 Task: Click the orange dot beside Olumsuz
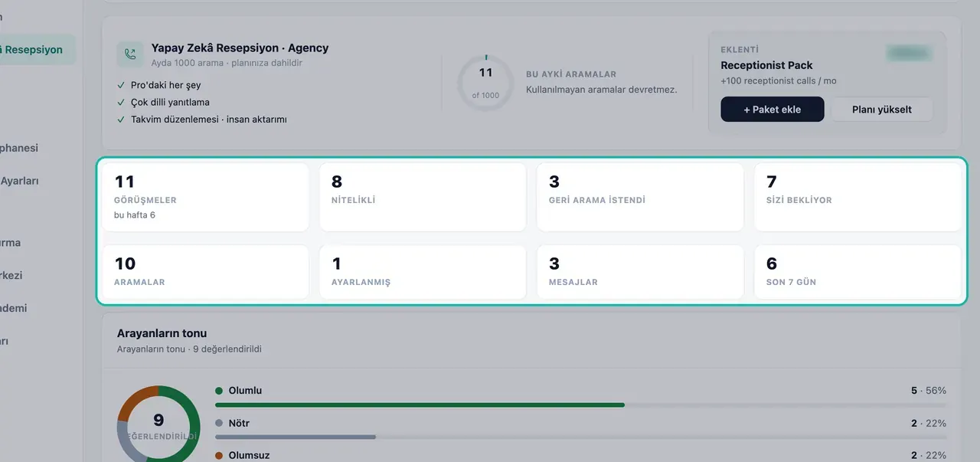(x=219, y=455)
